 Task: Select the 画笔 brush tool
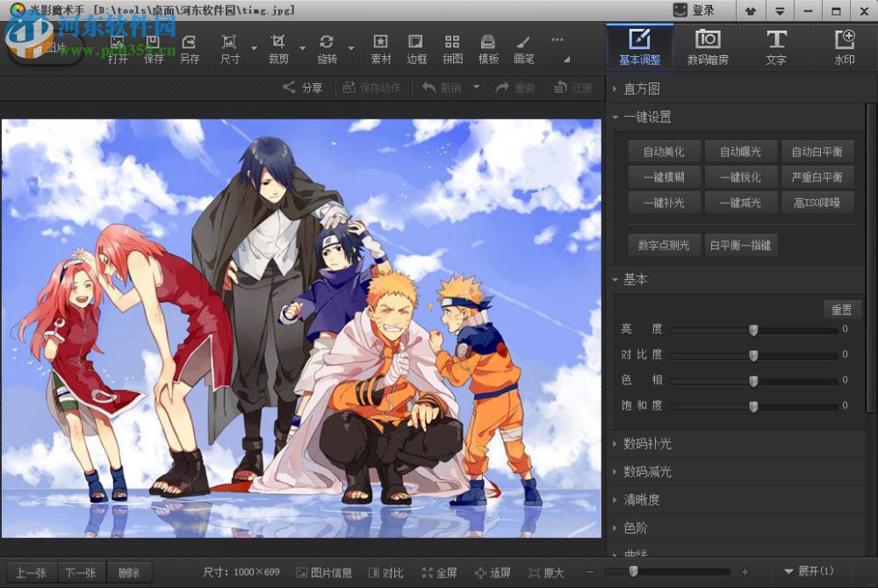tap(523, 49)
